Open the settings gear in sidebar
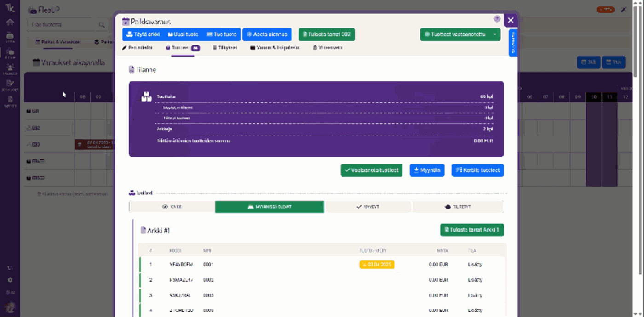Screen dimensions: 644x317 [x=10, y=280]
